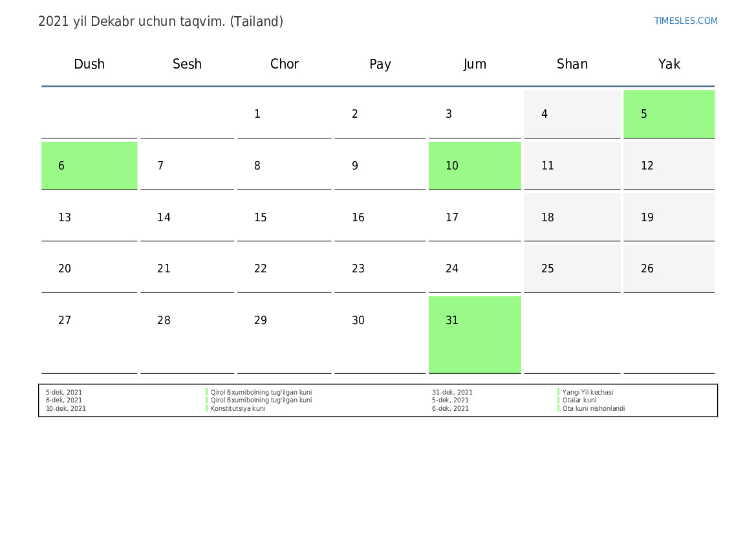Click green swatch beside Konstitutsiya kuni

(207, 409)
